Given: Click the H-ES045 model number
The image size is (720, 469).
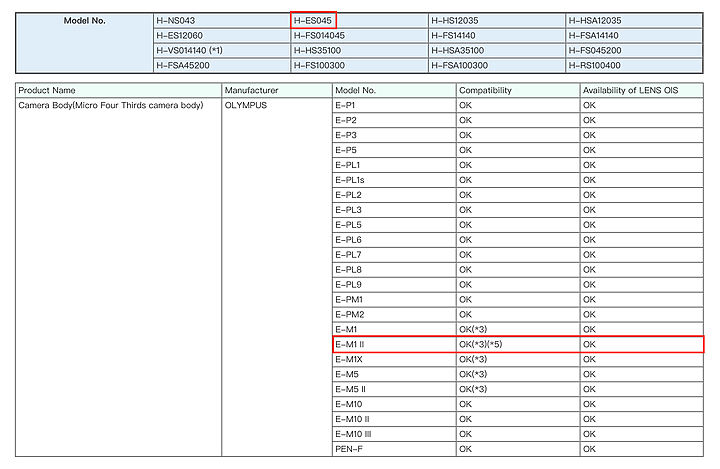Looking at the screenshot, I should pyautogui.click(x=313, y=21).
